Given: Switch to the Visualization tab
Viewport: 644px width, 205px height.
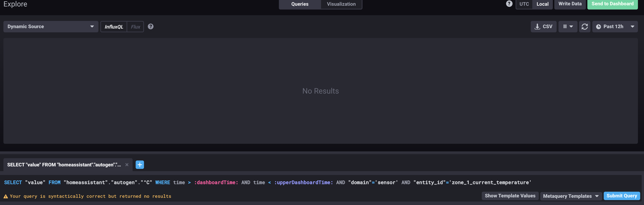Looking at the screenshot, I should pos(341,4).
